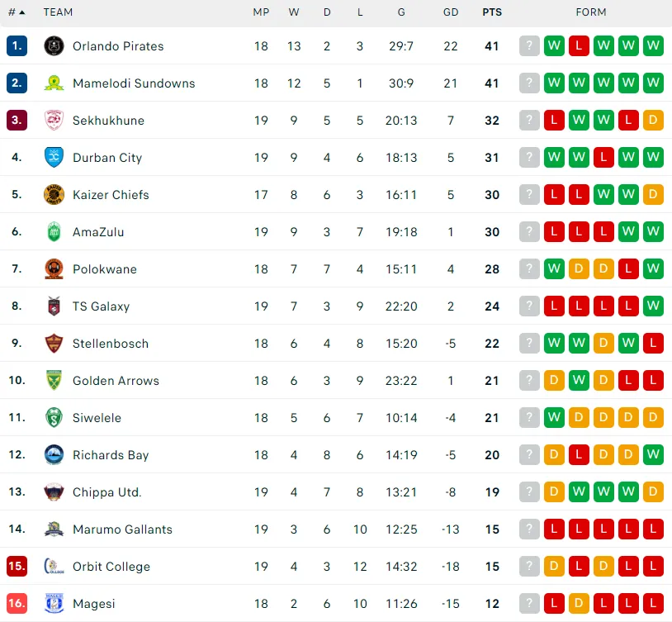Click the Sekhukhune team crest icon
672x622 pixels.
coord(54,121)
